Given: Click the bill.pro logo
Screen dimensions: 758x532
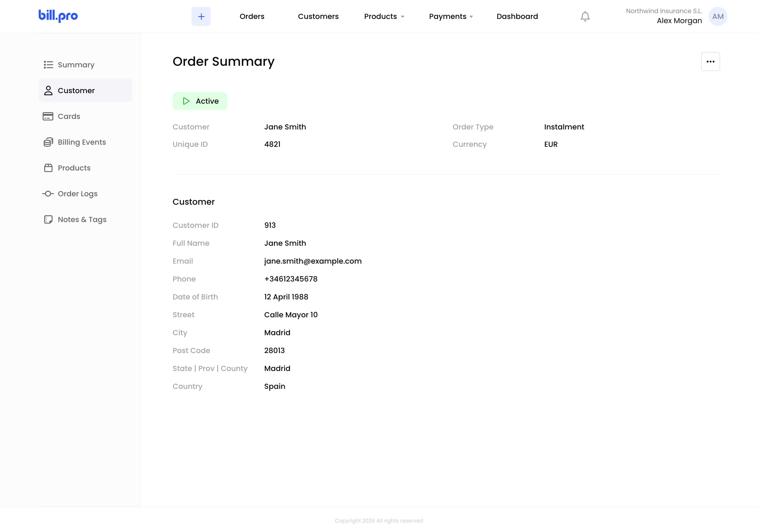Looking at the screenshot, I should (x=58, y=16).
